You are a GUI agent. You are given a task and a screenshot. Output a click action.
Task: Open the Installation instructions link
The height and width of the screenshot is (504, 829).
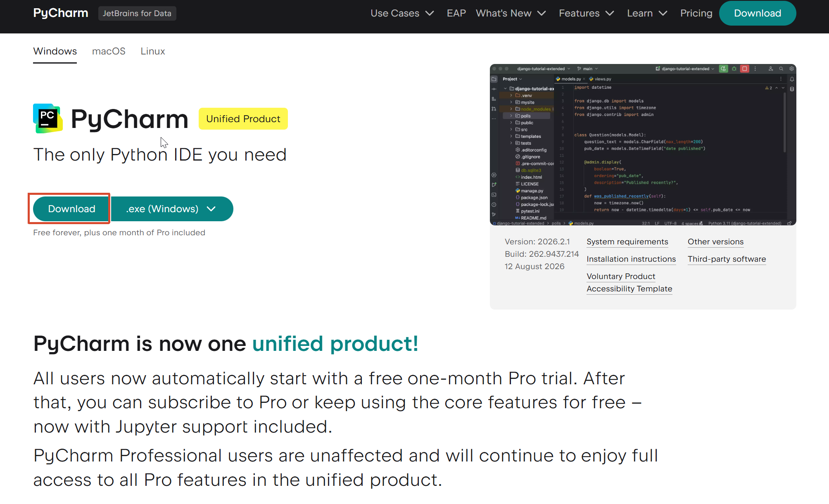631,259
